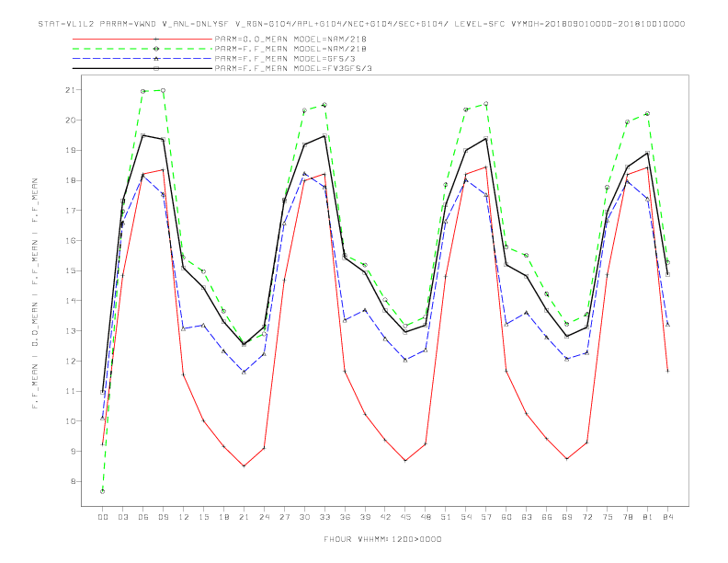Click the rotated y-axis title F.F_MEAN | O.O_MEAN
Viewport: 728px width, 563px height.
35,293
